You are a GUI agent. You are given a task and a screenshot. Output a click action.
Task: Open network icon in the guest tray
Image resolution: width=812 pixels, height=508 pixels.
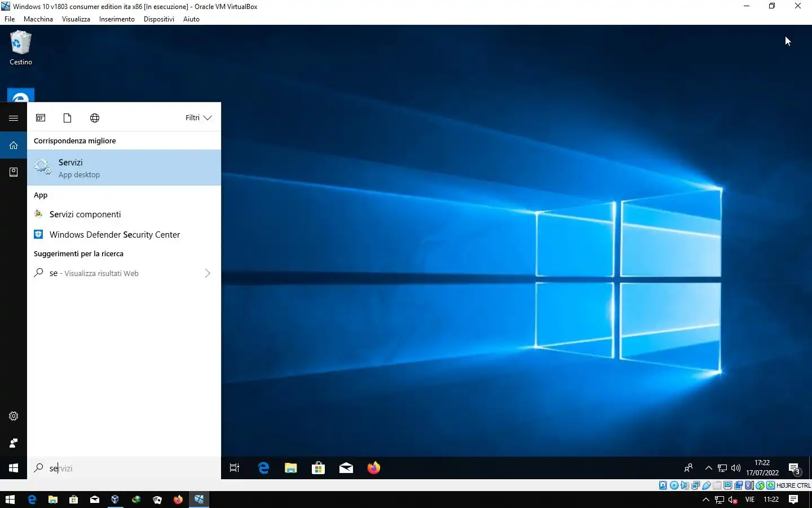click(x=722, y=468)
